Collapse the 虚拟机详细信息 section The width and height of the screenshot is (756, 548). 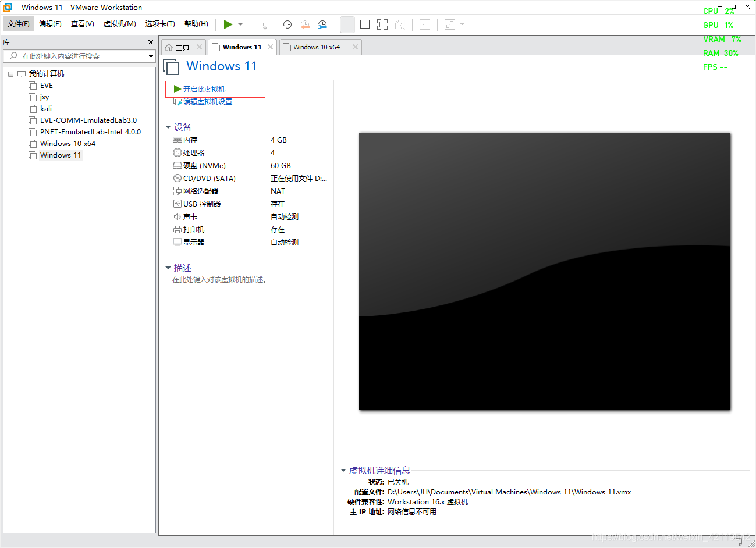[x=343, y=471]
